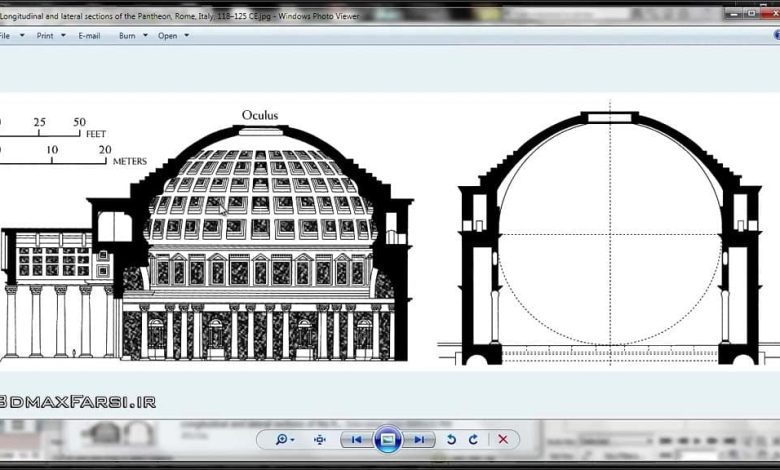
Task: Click the lateral section circle drawing
Action: 609,235
